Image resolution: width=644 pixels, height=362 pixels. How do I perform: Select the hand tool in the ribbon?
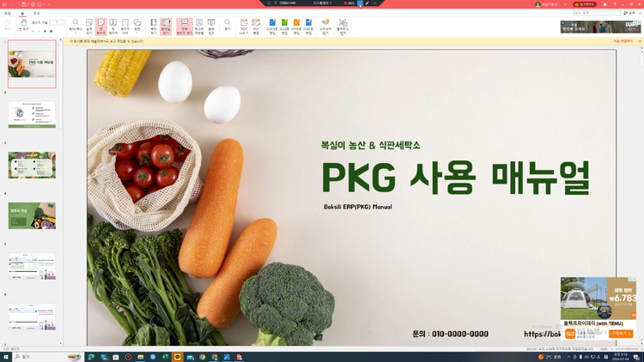coord(24,24)
